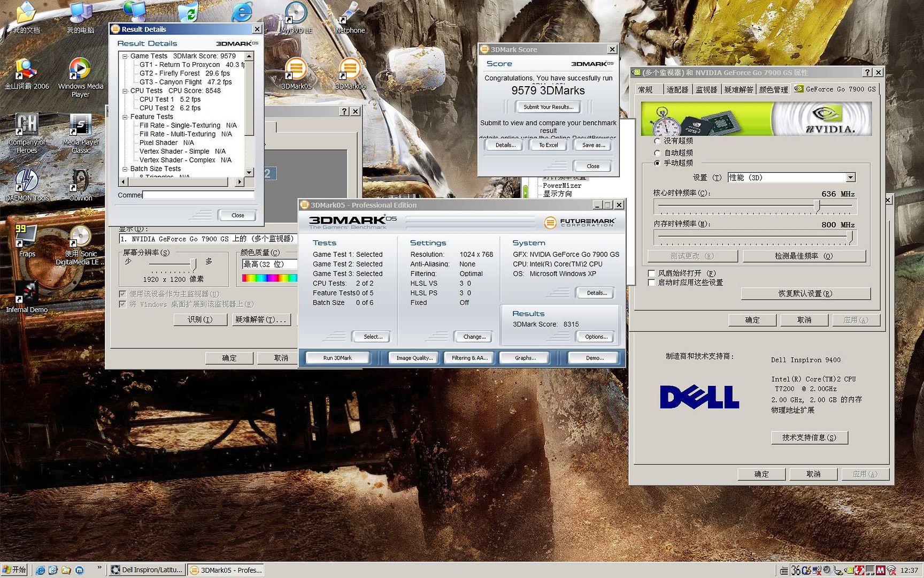The width and height of the screenshot is (924, 578).
Task: Collapse the Game Tests tree node
Action: 125,56
